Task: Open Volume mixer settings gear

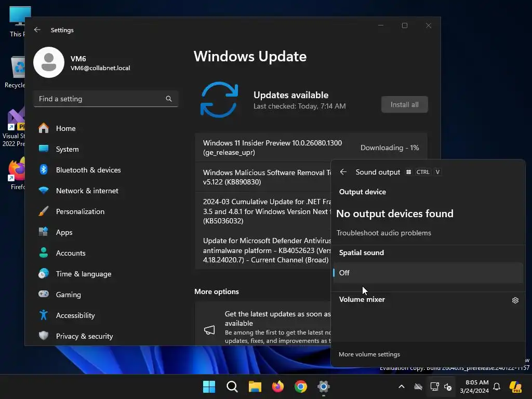Action: coord(515,300)
